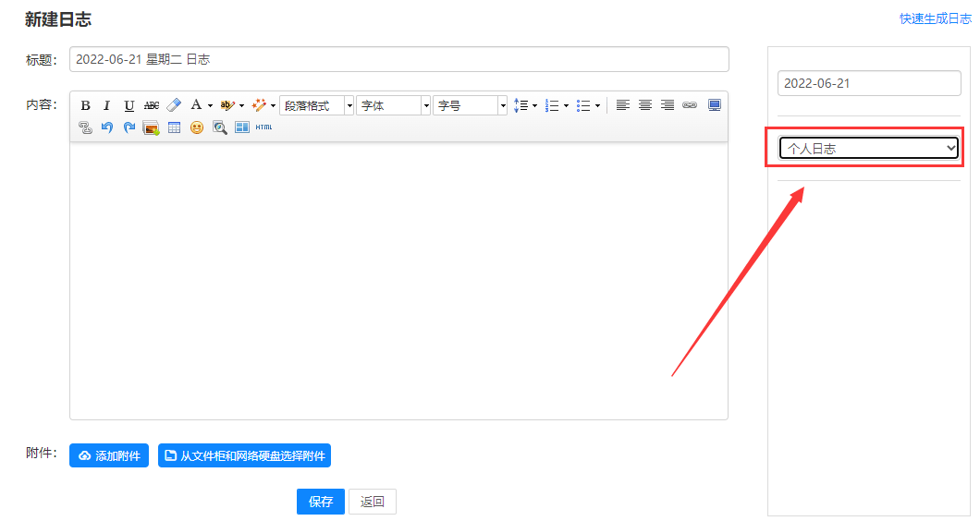The height and width of the screenshot is (521, 980).
Task: Open the 快速生成日志 link
Action: click(935, 18)
